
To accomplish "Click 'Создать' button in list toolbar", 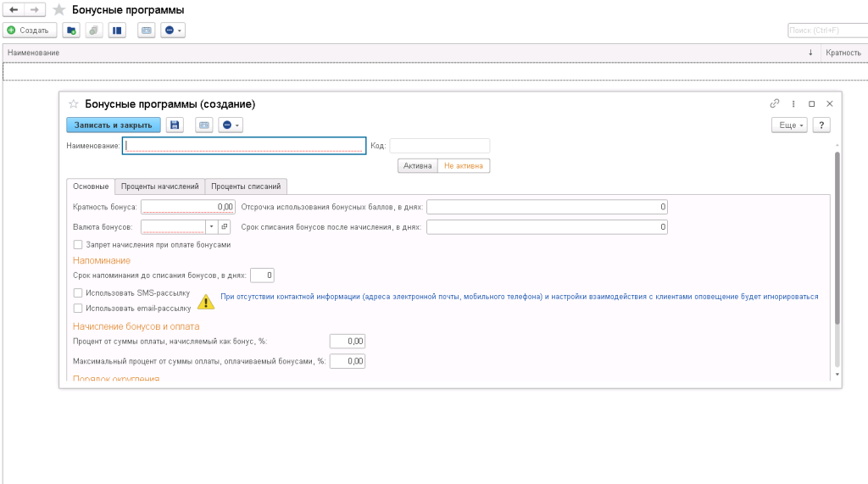I will pos(30,31).
